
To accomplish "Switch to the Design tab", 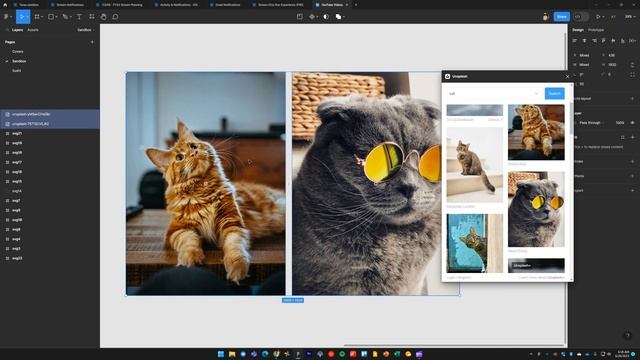I will click(578, 30).
